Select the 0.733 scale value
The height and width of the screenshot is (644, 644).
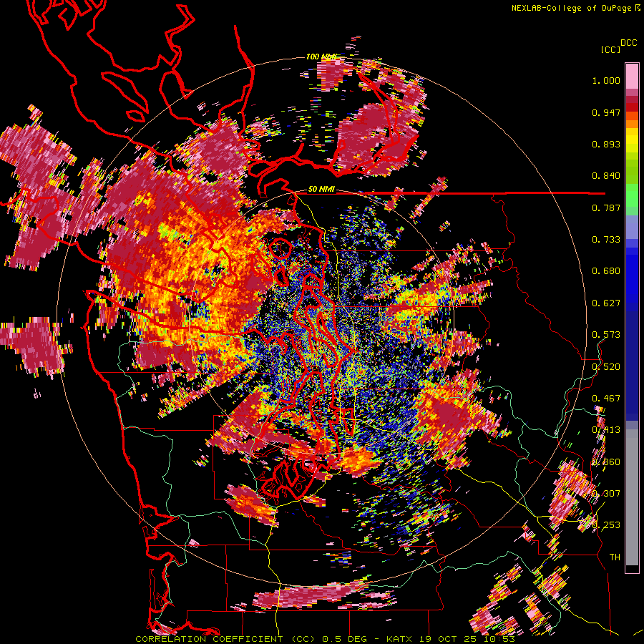coord(606,240)
